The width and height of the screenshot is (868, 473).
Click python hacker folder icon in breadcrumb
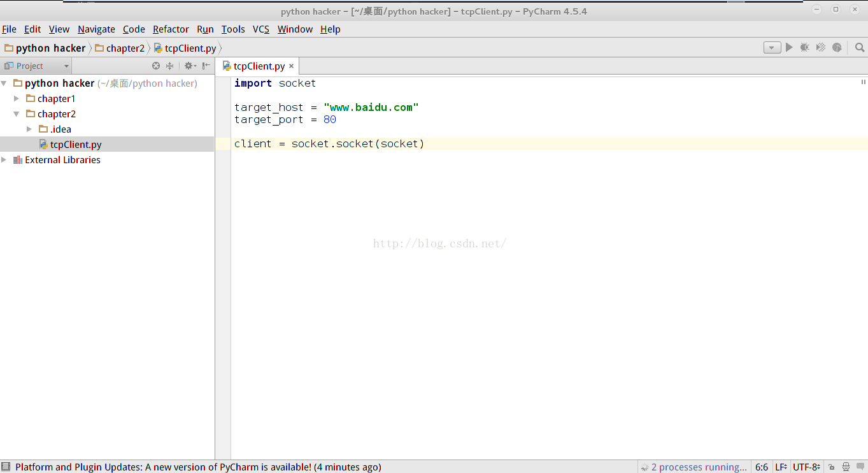tap(9, 48)
